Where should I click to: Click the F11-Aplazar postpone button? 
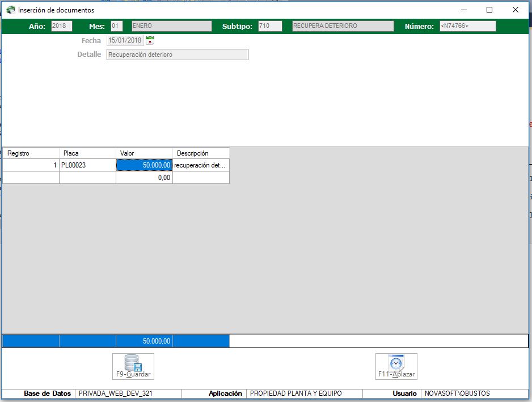(396, 366)
